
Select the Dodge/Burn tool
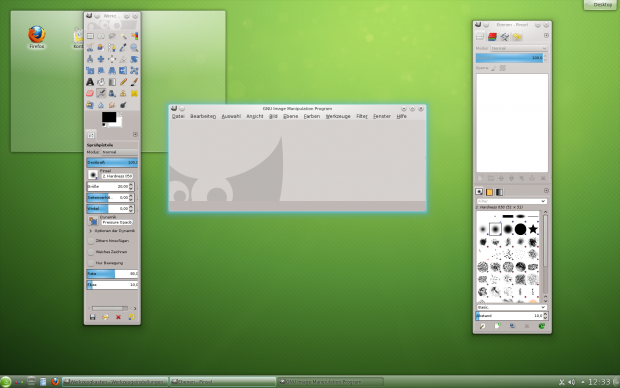tap(123, 105)
